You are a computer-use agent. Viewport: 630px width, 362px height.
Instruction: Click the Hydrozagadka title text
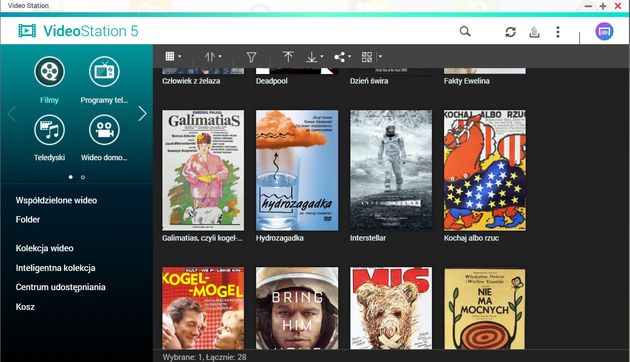[x=280, y=238]
